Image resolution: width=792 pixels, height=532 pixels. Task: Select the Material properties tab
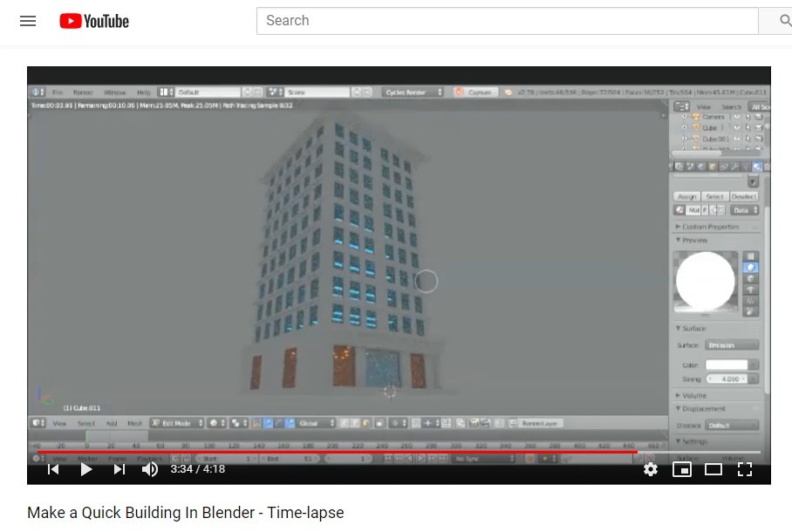757,166
